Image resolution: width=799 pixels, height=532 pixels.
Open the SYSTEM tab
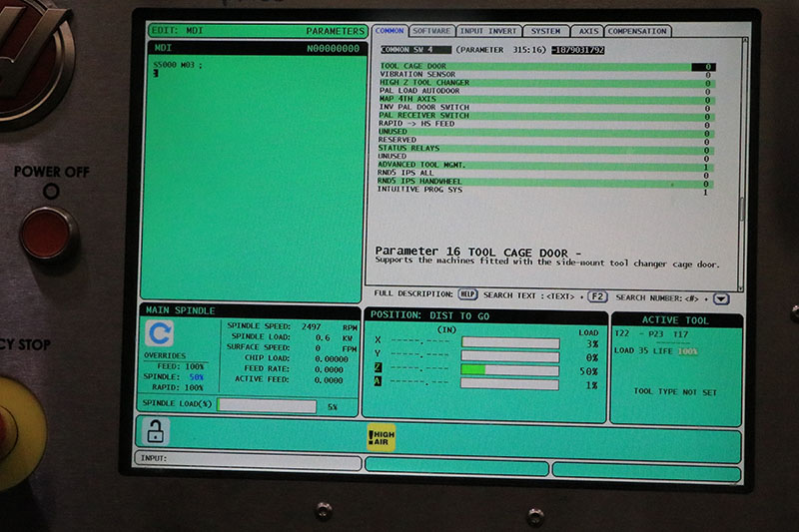[x=545, y=31]
